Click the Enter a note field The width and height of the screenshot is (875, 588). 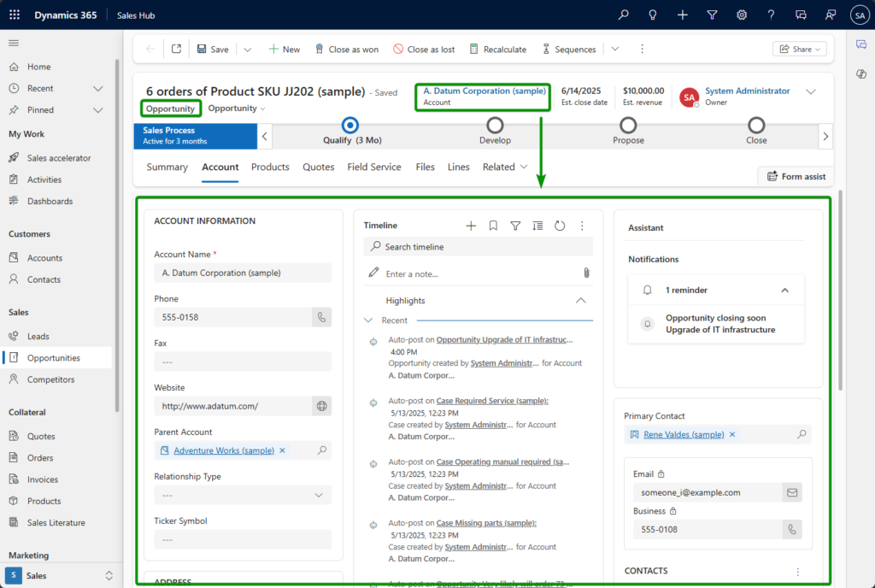coord(480,274)
